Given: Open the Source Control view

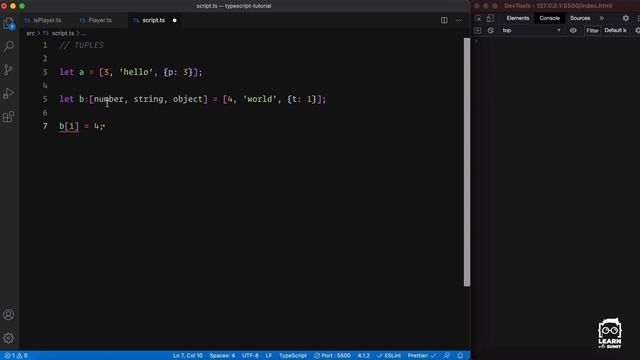Looking at the screenshot, I should coord(9,69).
